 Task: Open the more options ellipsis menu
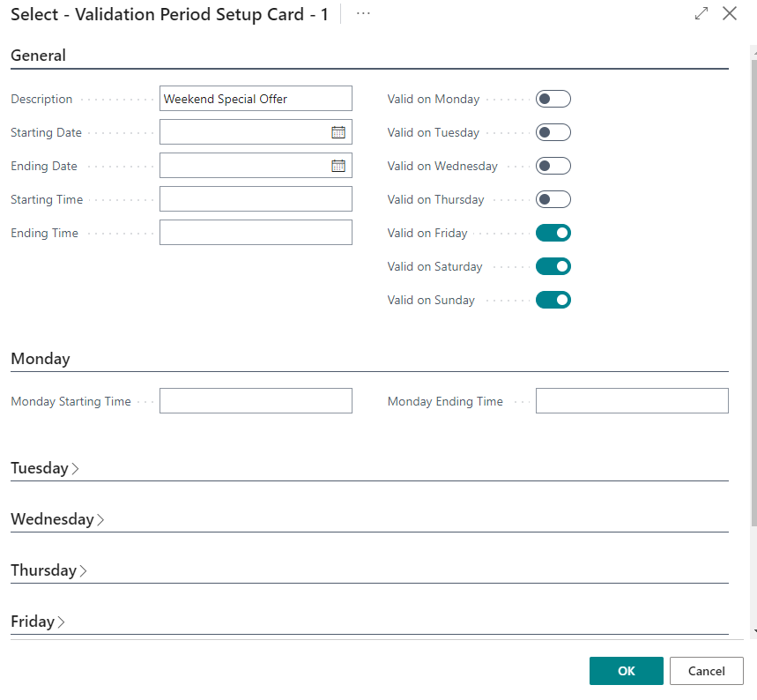[363, 14]
